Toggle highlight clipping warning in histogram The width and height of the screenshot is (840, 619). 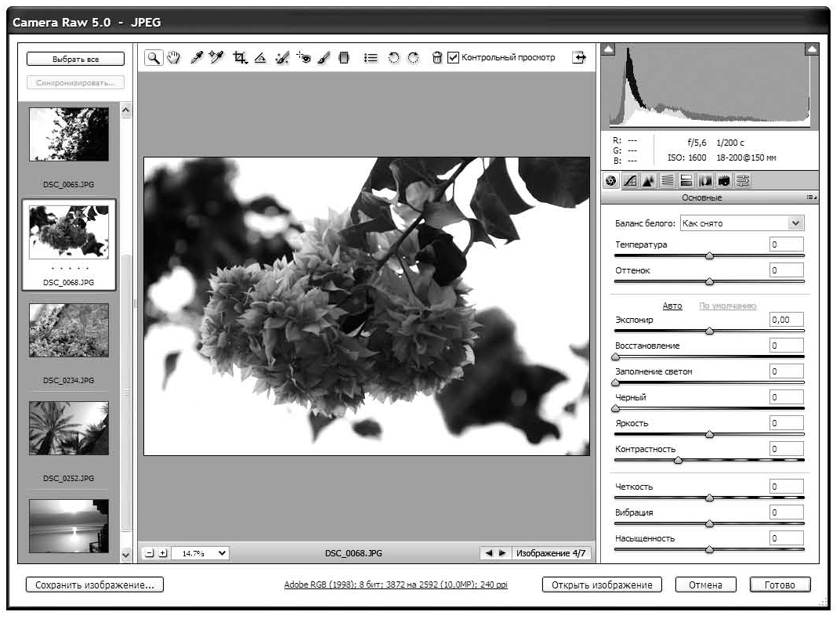tap(811, 50)
